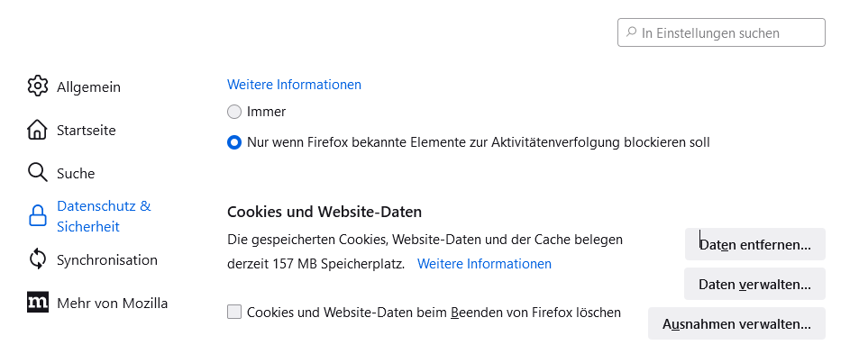Click the magnifier icon beside Suche in the sidebar
Screen dimensions: 868x354
(x=37, y=173)
